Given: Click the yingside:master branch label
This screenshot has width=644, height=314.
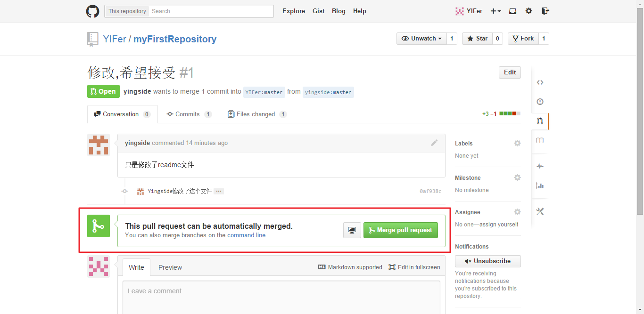Looking at the screenshot, I should pyautogui.click(x=328, y=92).
